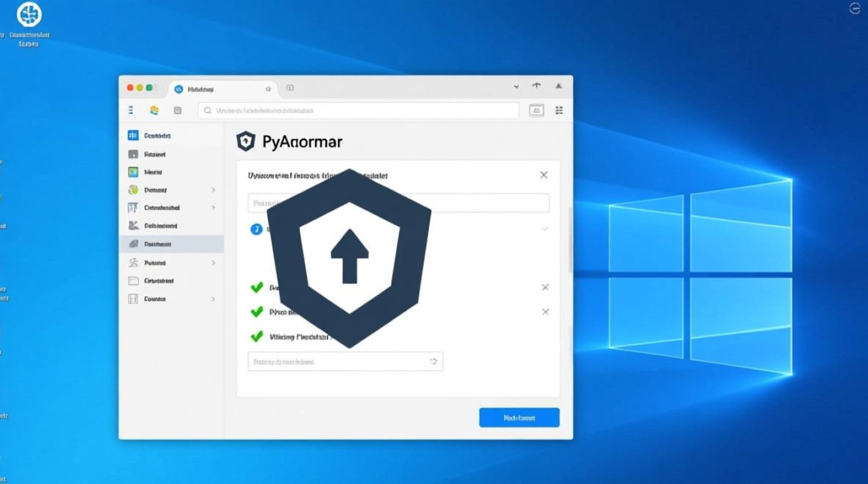
Task: Click the hamburger menu icon in the toolbar
Action: pyautogui.click(x=130, y=110)
